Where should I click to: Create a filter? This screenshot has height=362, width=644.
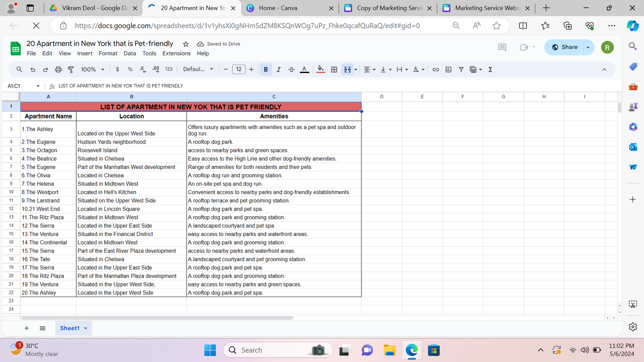[x=461, y=70]
